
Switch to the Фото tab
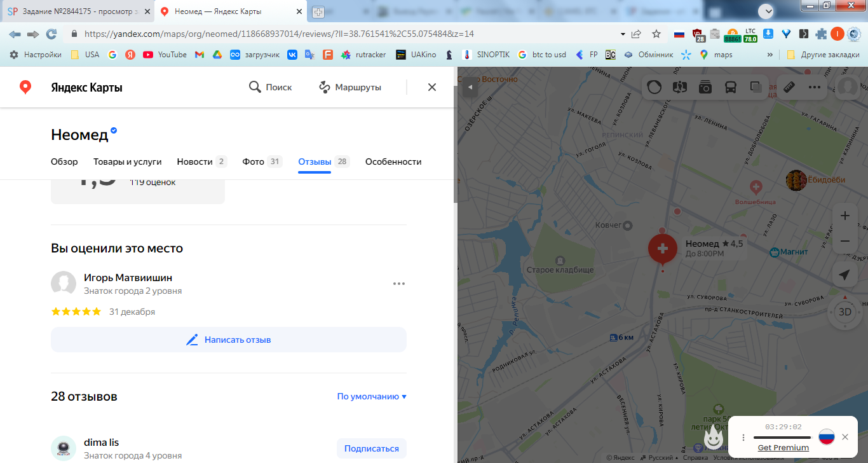[262, 162]
